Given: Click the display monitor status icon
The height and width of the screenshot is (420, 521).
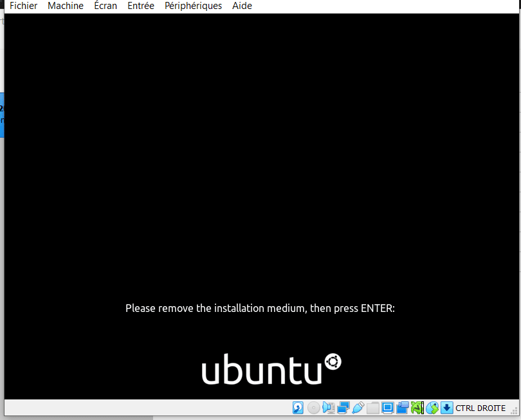Looking at the screenshot, I should [387, 408].
